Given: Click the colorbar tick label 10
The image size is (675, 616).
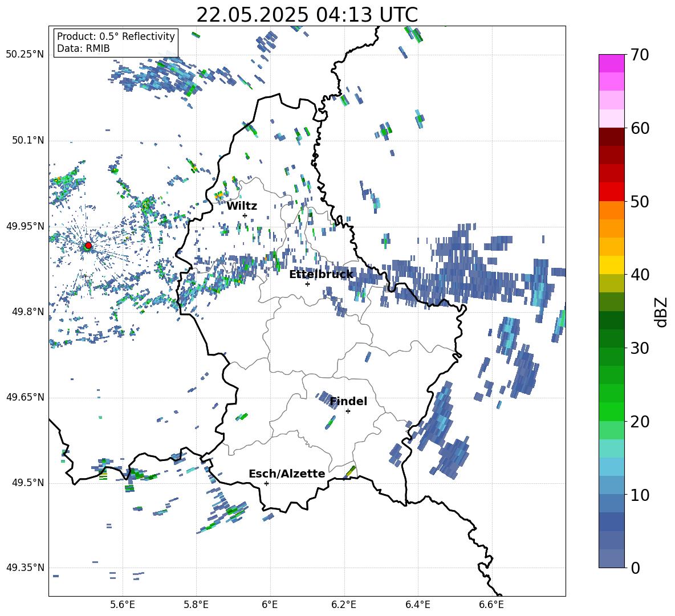Looking at the screenshot, I should [x=640, y=495].
